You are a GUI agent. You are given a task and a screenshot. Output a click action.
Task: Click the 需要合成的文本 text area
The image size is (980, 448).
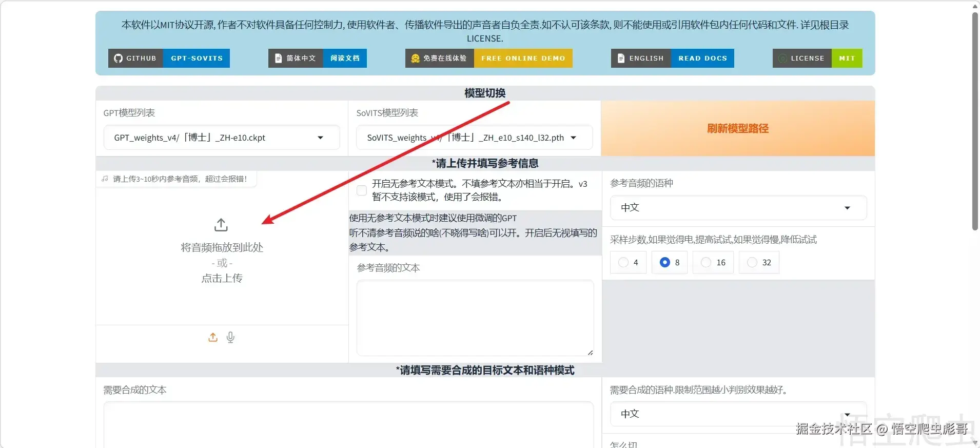[348, 425]
